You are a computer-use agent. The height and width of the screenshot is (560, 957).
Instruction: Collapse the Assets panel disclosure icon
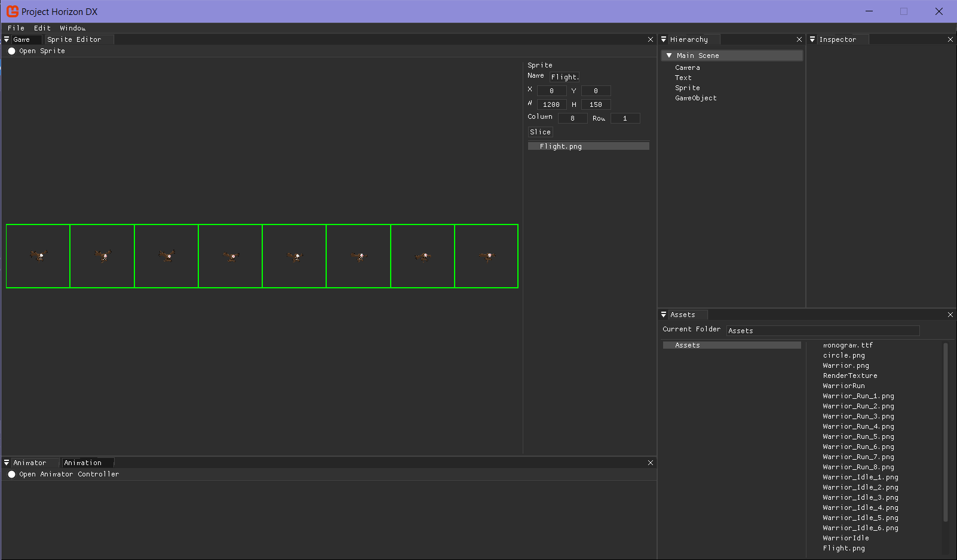point(664,314)
